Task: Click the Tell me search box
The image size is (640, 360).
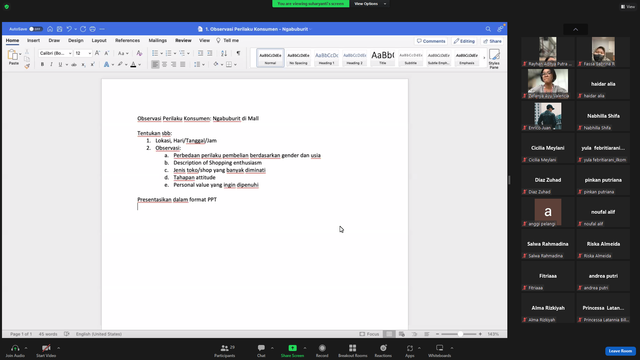Action: [x=228, y=40]
